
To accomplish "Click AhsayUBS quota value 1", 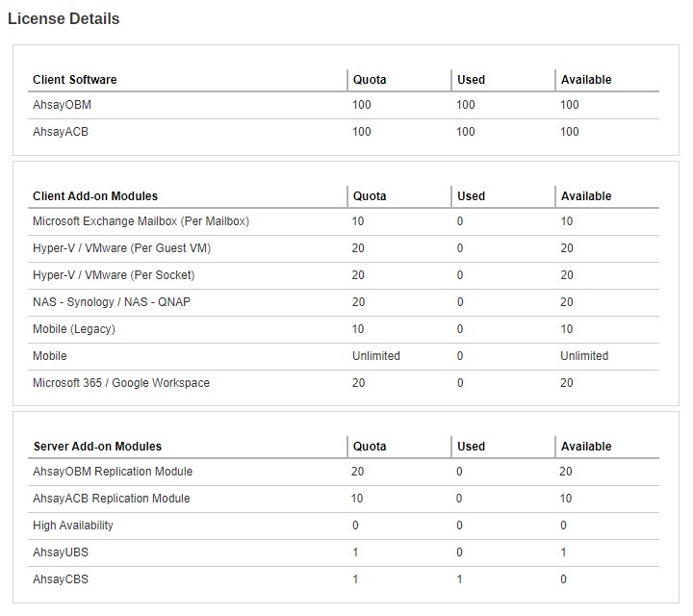I will 355,552.
